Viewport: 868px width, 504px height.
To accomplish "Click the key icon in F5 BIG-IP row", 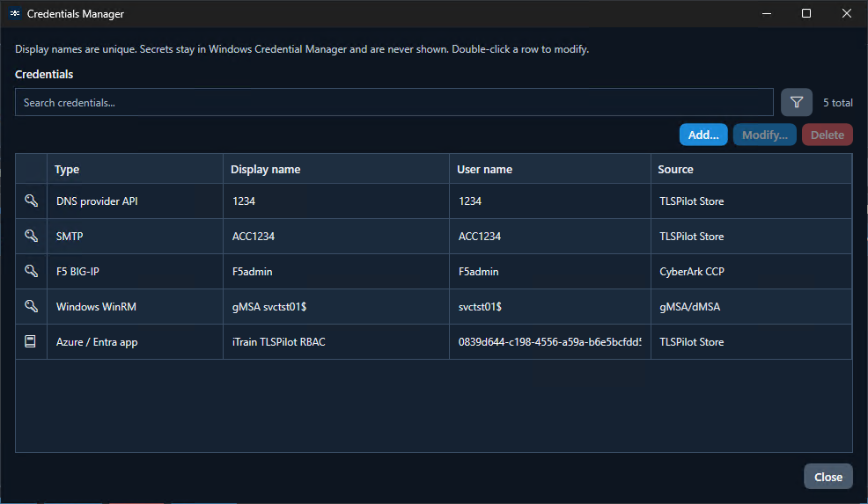I will 31,271.
